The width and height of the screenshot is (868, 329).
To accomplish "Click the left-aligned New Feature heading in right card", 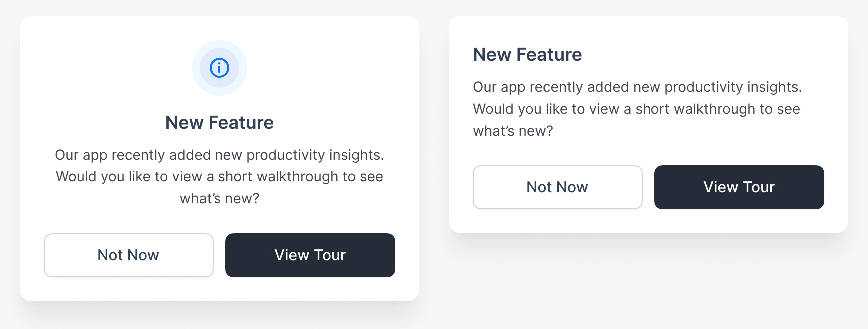I will pos(527,55).
